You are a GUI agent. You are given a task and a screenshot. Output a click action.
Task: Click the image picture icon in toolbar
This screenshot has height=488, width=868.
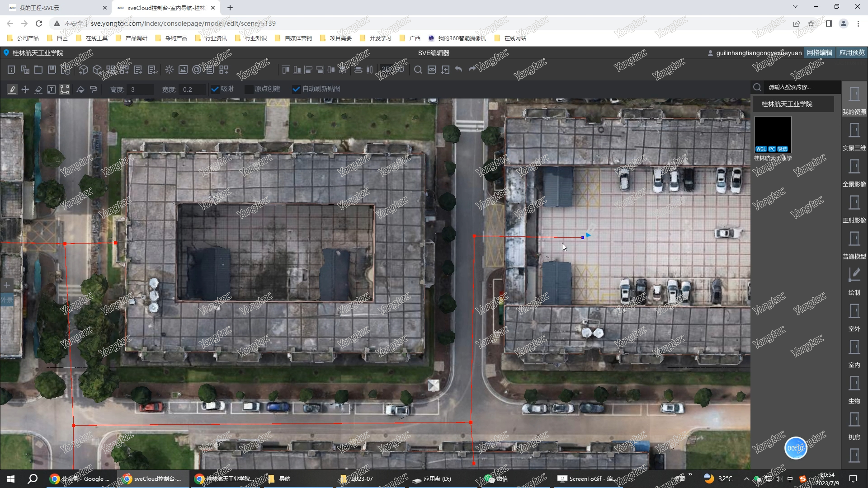pyautogui.click(x=183, y=70)
